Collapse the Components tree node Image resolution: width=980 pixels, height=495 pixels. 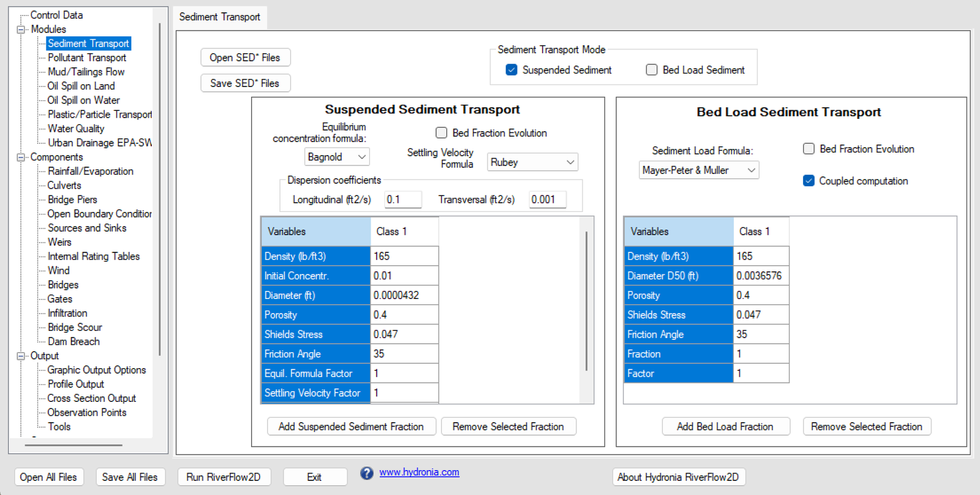(x=21, y=157)
